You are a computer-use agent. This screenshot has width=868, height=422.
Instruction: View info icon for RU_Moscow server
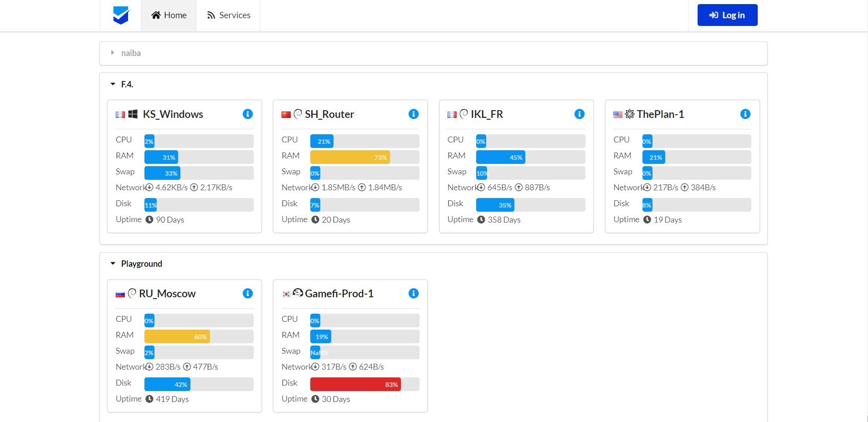[247, 293]
